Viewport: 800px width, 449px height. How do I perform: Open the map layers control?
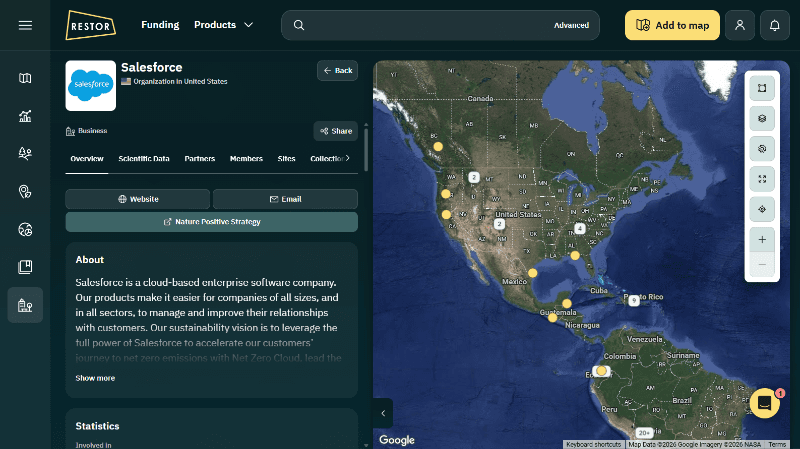pyautogui.click(x=762, y=118)
